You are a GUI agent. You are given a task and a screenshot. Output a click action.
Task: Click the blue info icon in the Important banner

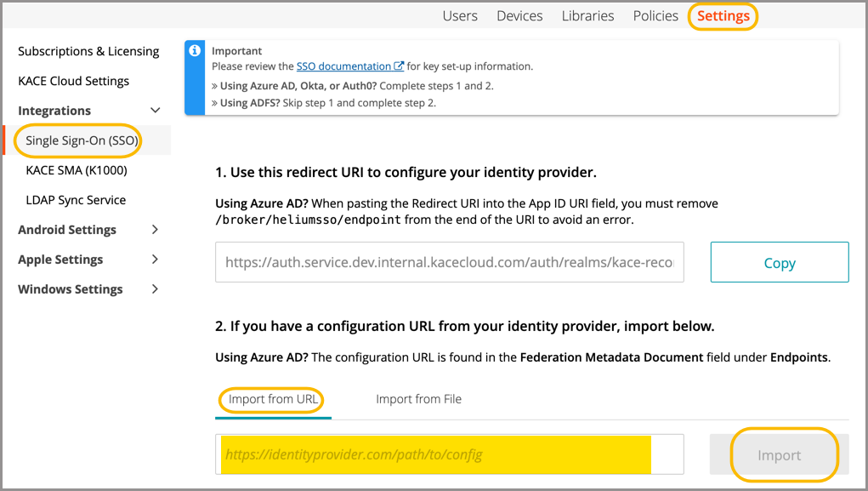coord(196,50)
